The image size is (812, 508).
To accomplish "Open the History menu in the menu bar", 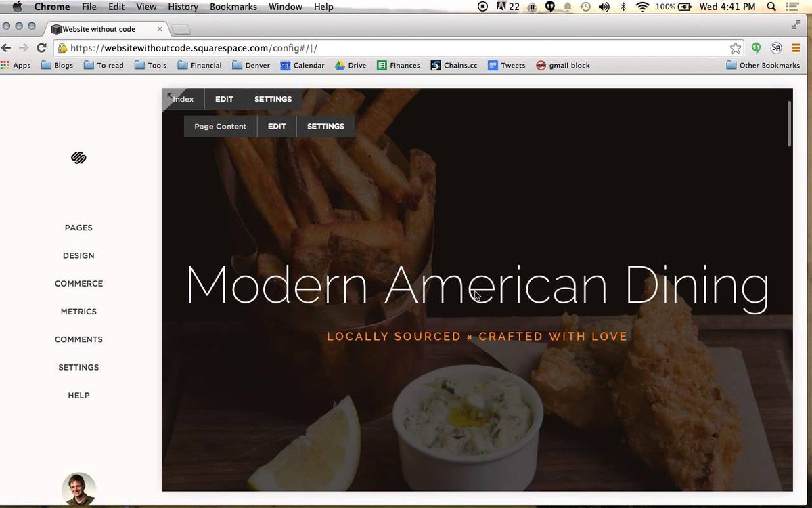I will point(183,7).
